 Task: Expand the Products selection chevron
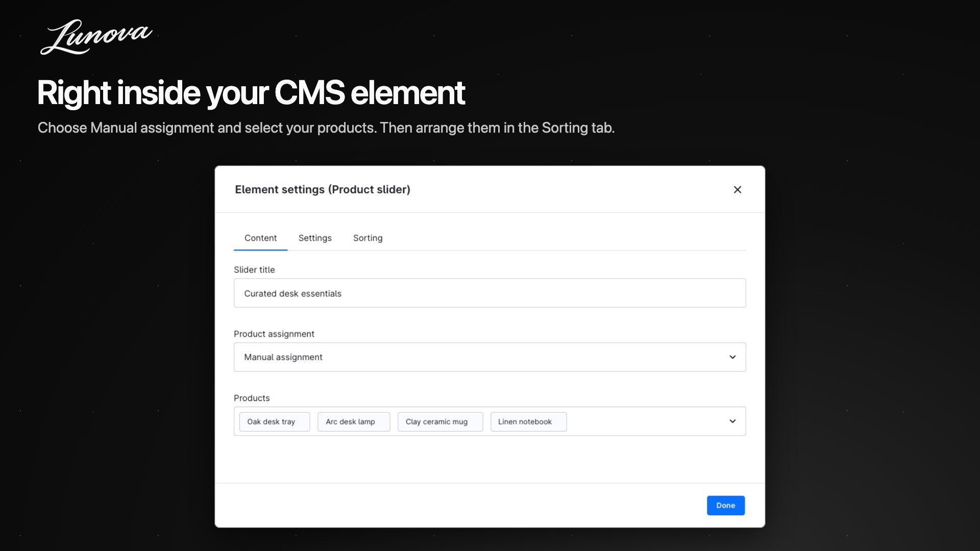[x=732, y=421]
